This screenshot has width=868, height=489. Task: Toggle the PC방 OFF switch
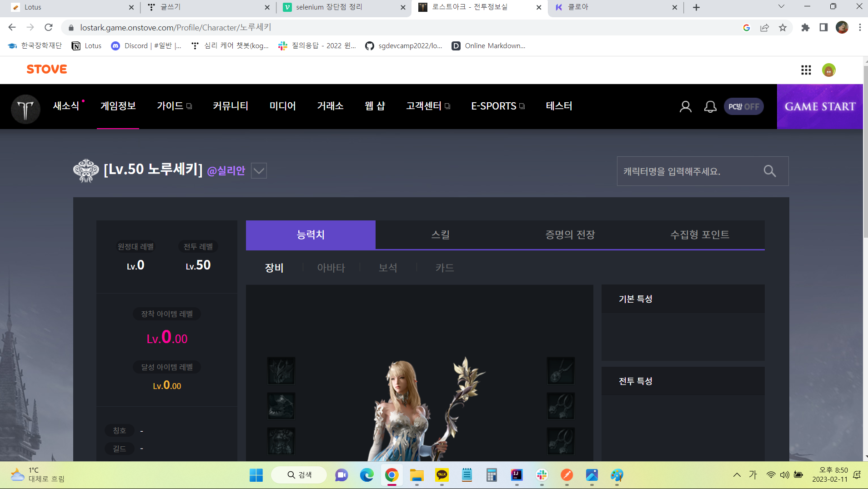click(744, 106)
